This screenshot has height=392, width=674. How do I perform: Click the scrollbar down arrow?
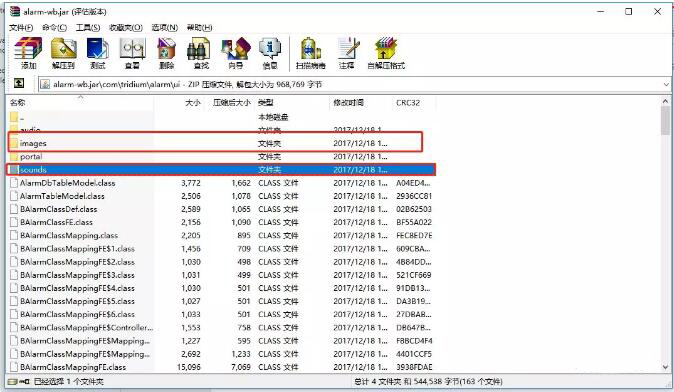coord(665,368)
